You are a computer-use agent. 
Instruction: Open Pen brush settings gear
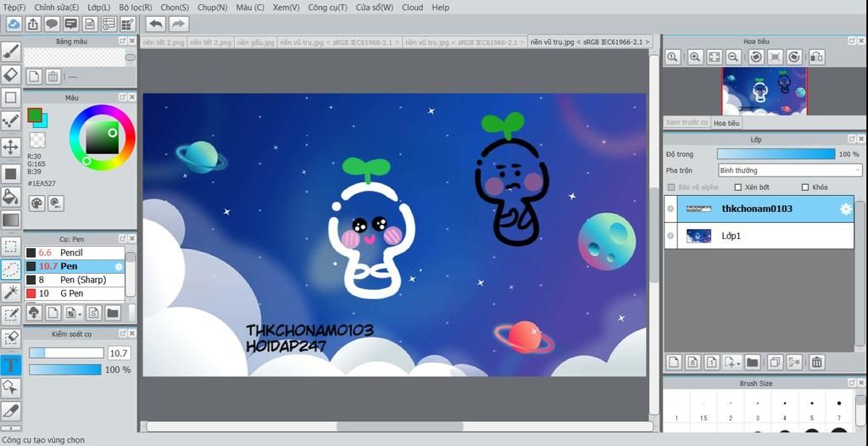point(119,266)
